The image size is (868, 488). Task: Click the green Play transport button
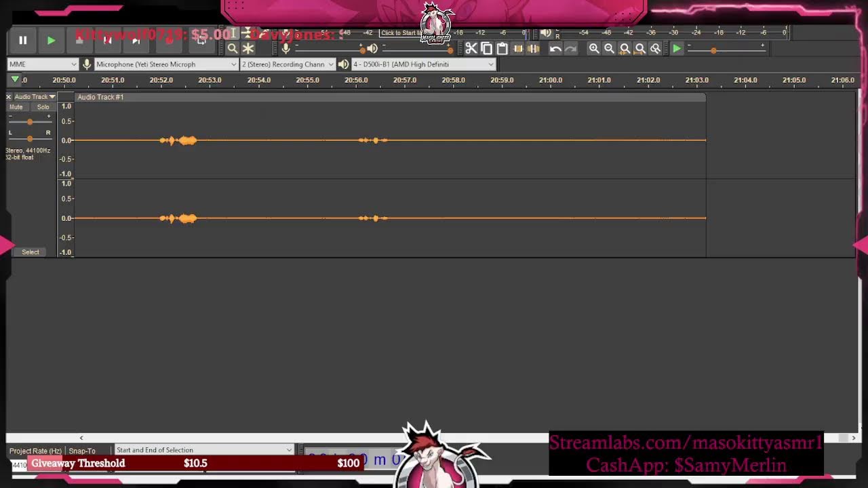pyautogui.click(x=51, y=41)
